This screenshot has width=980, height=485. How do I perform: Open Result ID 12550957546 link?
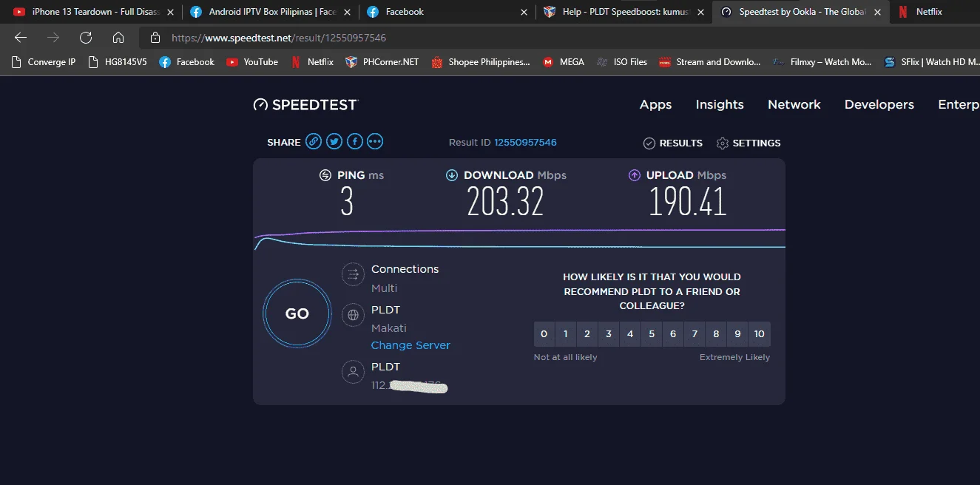pos(525,142)
